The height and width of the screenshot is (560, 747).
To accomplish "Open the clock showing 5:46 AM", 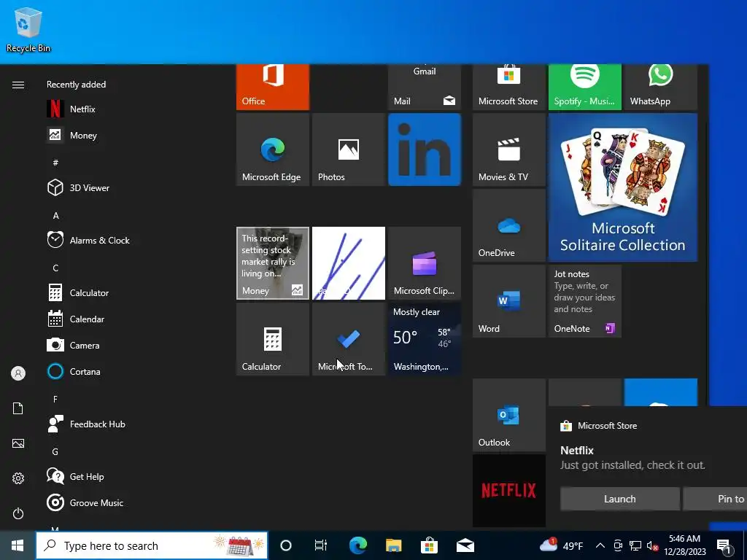I will tap(684, 545).
